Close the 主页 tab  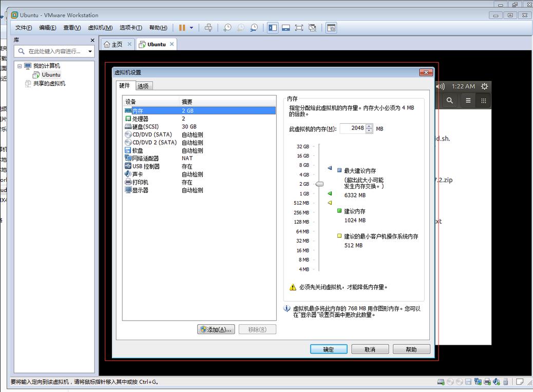[129, 44]
